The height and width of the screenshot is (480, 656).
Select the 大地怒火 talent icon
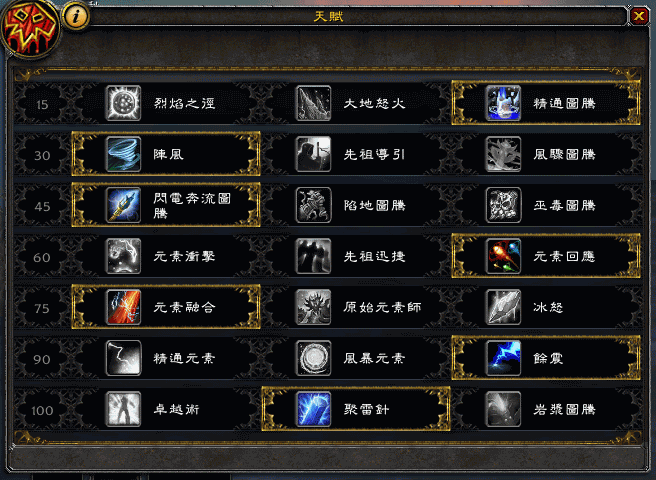pos(313,103)
